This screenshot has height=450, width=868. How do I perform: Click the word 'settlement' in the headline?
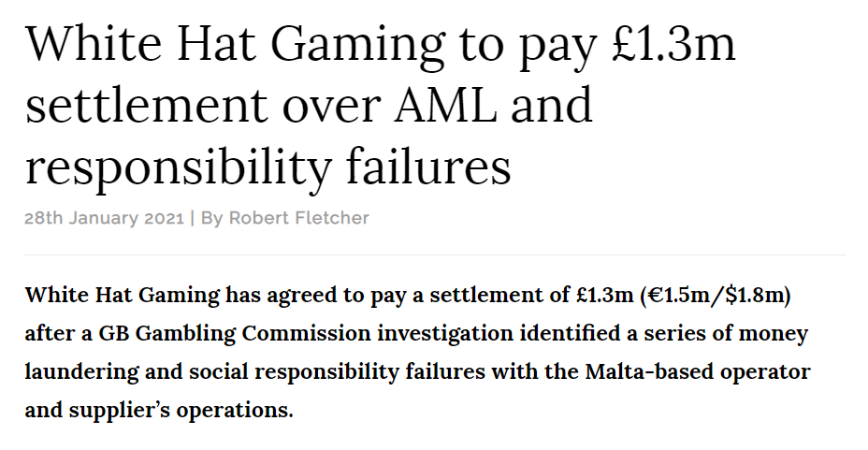tap(146, 105)
